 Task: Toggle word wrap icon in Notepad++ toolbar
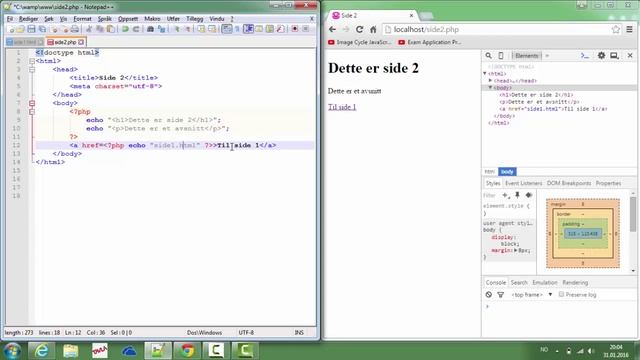(227, 29)
